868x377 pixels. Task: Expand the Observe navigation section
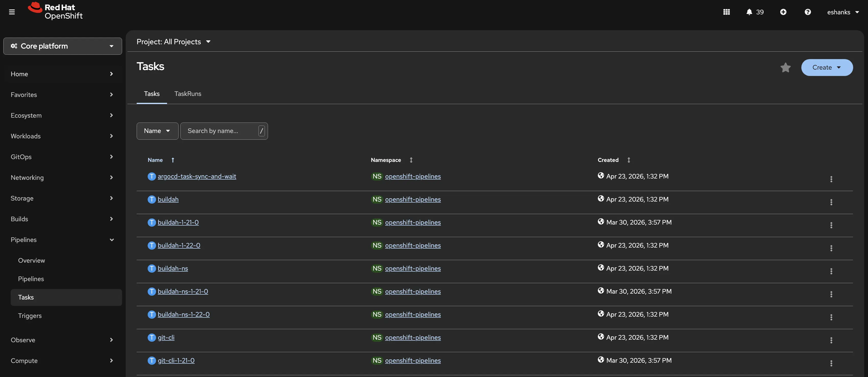(x=63, y=340)
